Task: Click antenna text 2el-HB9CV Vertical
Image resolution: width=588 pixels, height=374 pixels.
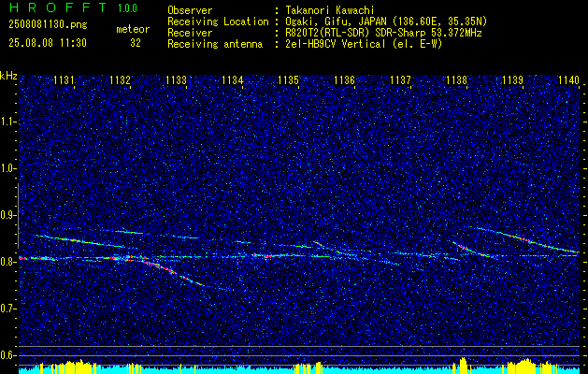Action: 364,44
